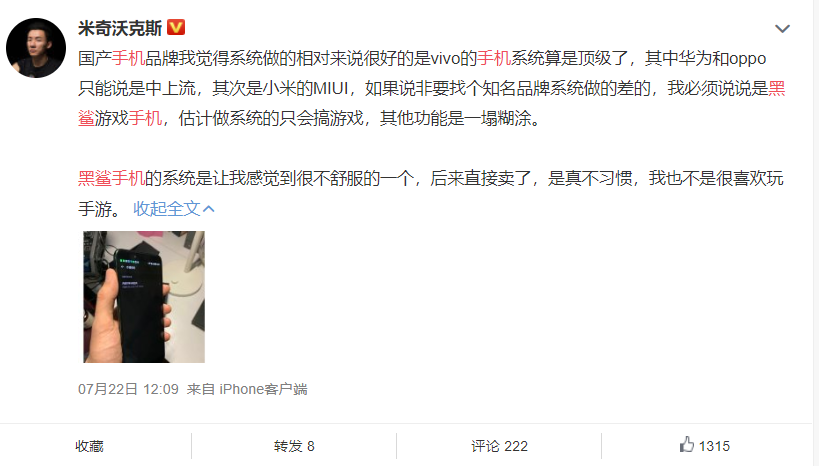Click red 手机 link after vivo的
The height and width of the screenshot is (466, 819).
(x=494, y=58)
